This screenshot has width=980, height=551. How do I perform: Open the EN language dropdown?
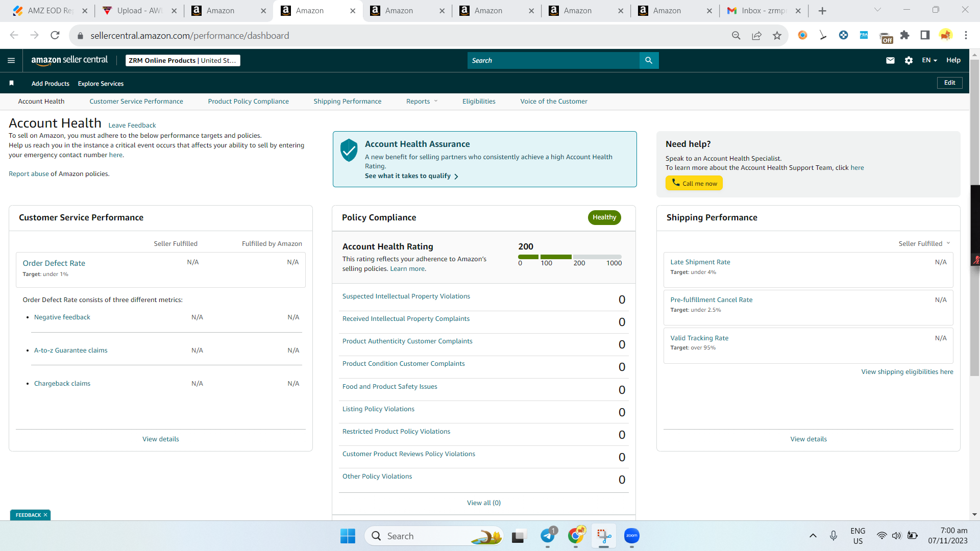pyautogui.click(x=929, y=60)
